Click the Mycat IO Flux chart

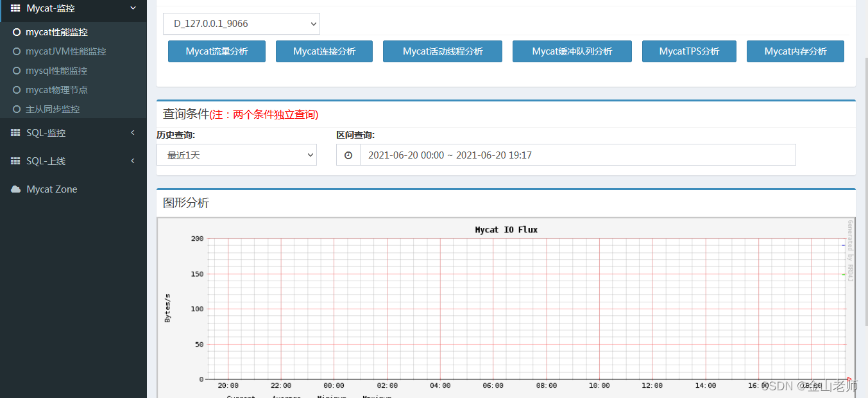click(x=506, y=307)
